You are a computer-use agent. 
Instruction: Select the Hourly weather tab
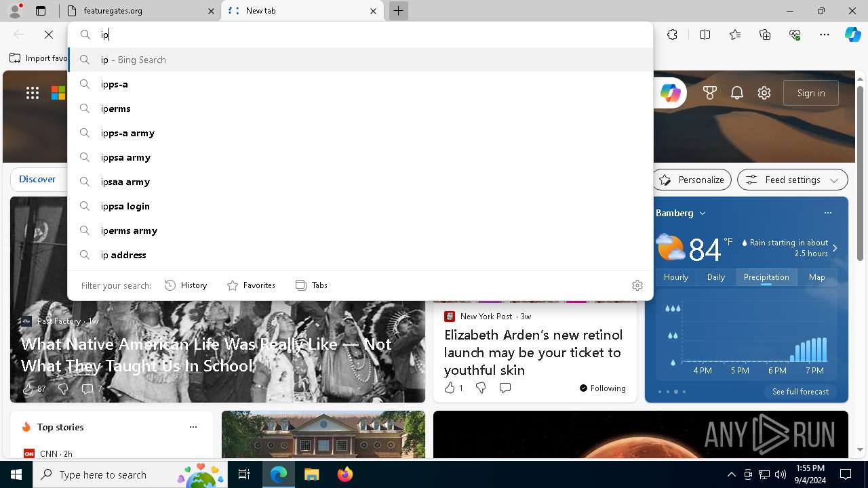[x=676, y=277]
